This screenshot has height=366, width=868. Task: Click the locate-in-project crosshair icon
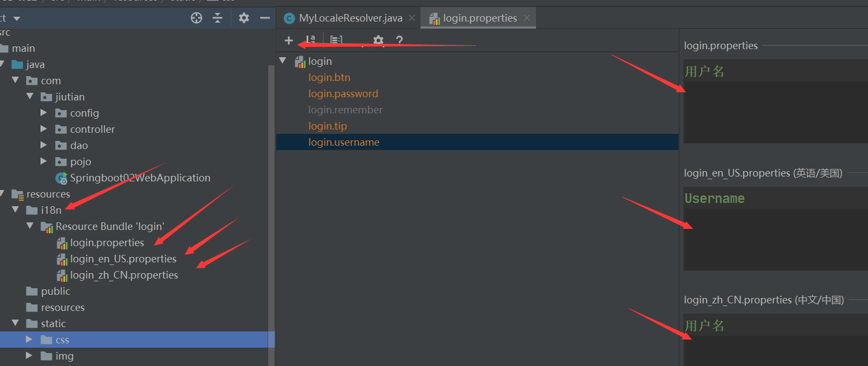click(196, 18)
